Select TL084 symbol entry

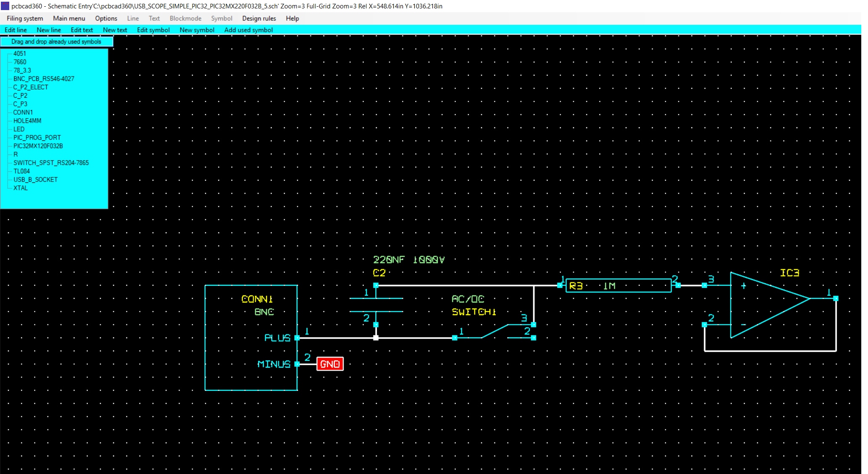click(21, 171)
